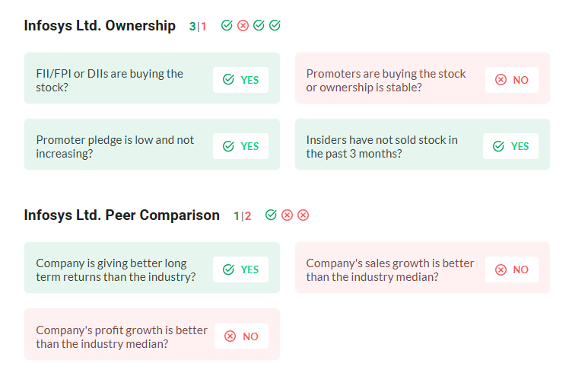Click check icon beside FII/FPI buying YES
Image resolution: width=588 pixels, height=373 pixels.
coord(228,80)
